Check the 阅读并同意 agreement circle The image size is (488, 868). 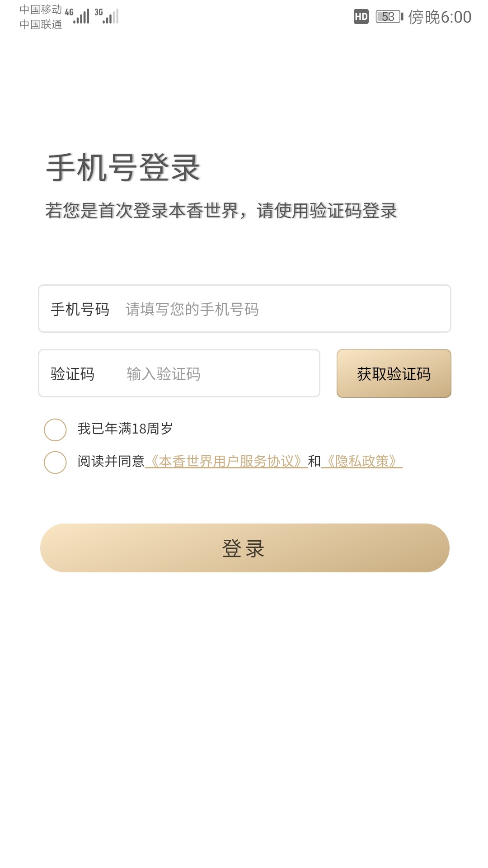(x=55, y=462)
